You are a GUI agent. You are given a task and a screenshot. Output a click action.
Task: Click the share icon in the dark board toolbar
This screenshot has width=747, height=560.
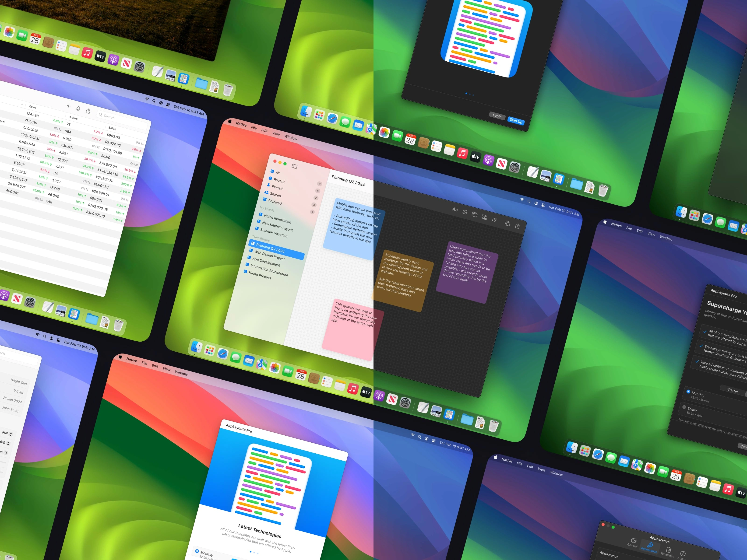tap(517, 225)
